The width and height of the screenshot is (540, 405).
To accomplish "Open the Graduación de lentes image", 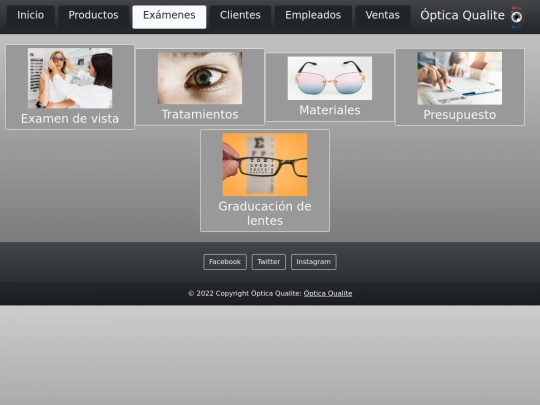I will click(x=265, y=165).
